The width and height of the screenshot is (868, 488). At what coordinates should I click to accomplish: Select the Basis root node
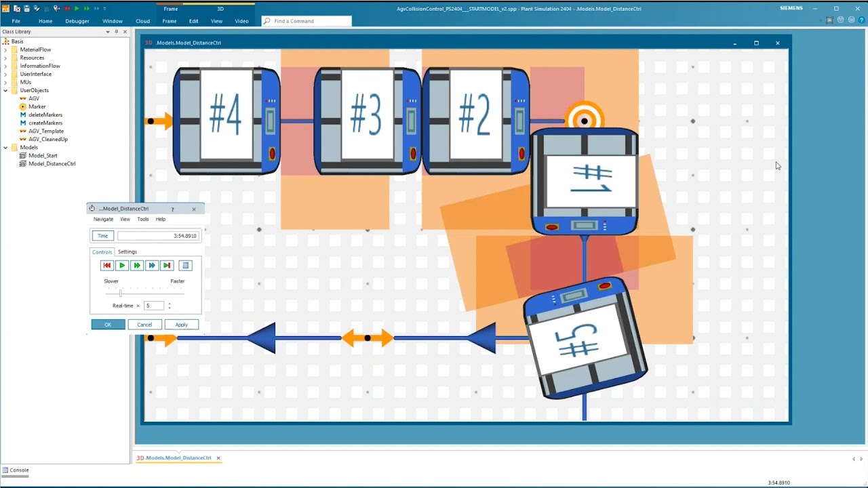(17, 41)
